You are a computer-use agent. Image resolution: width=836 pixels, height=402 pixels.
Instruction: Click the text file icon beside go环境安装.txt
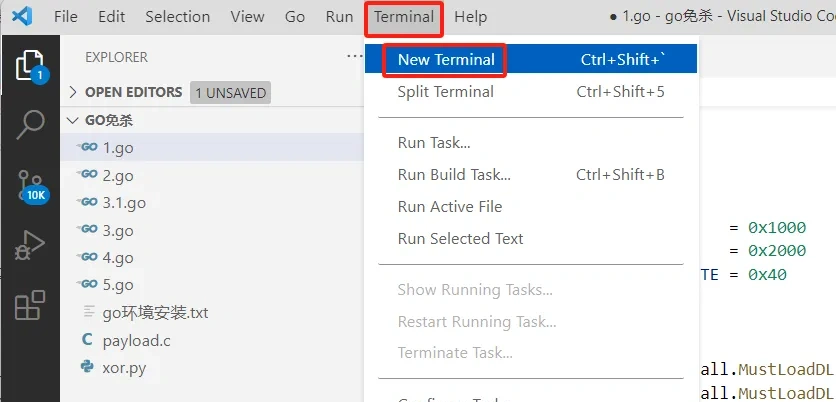coord(89,311)
